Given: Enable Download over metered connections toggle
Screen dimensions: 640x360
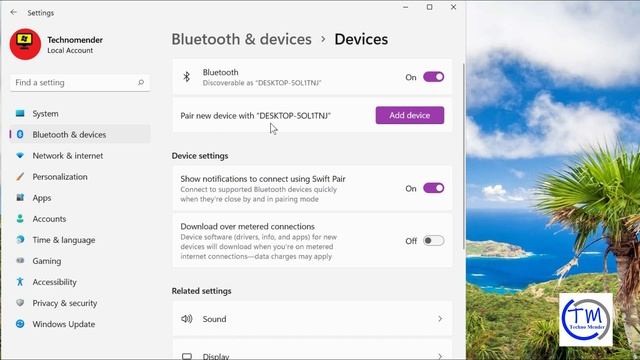Looking at the screenshot, I should pos(433,241).
